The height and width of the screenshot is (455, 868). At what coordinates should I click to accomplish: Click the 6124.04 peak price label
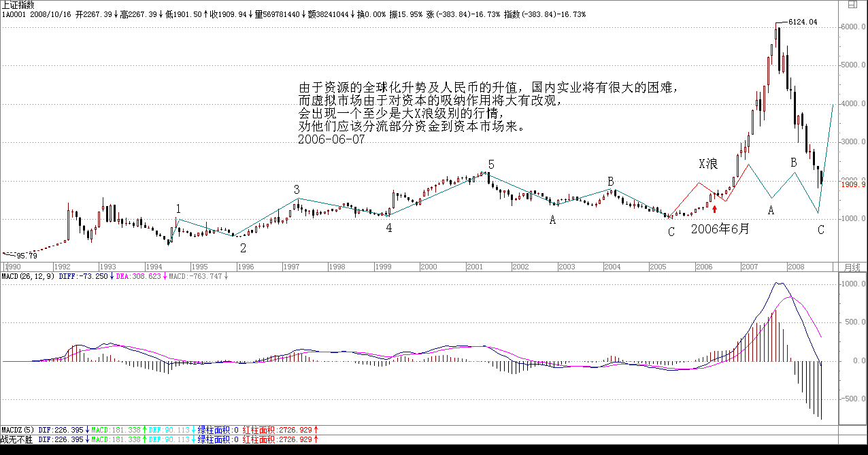[803, 22]
